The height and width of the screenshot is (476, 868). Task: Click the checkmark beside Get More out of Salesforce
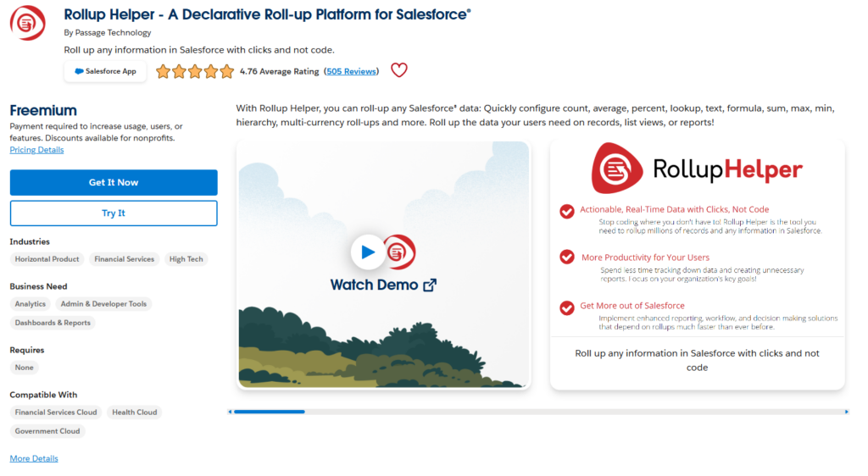coord(566,307)
